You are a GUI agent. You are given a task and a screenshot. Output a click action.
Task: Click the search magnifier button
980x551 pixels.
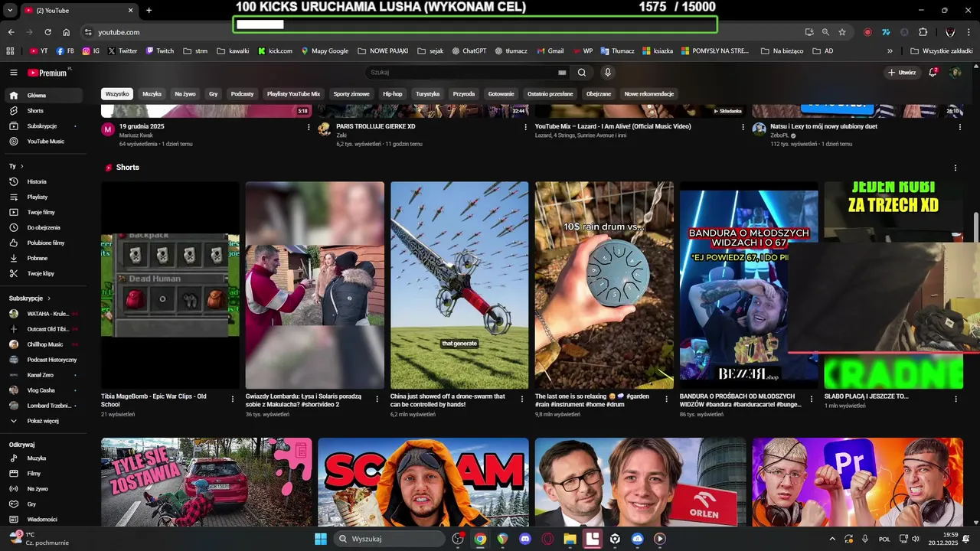(x=582, y=73)
